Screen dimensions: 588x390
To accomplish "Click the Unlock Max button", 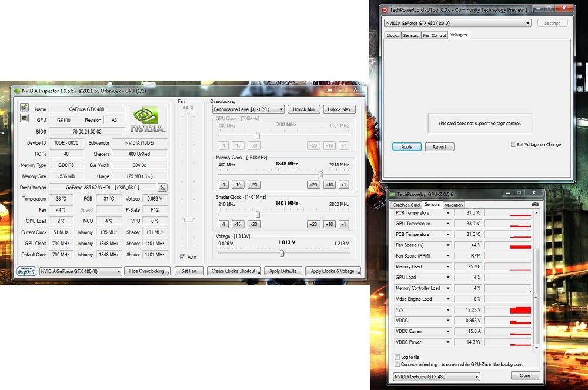I will click(x=339, y=109).
